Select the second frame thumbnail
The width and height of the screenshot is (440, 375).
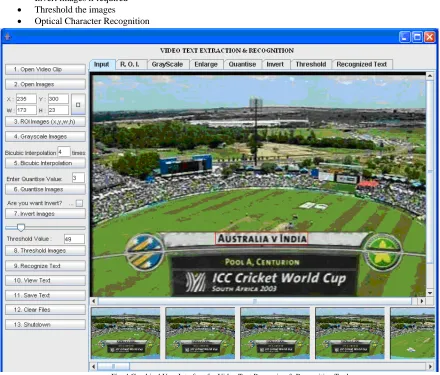coord(200,333)
